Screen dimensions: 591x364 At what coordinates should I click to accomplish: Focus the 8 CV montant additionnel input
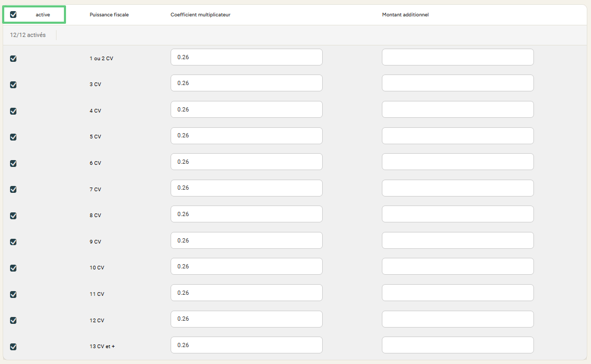click(x=458, y=214)
